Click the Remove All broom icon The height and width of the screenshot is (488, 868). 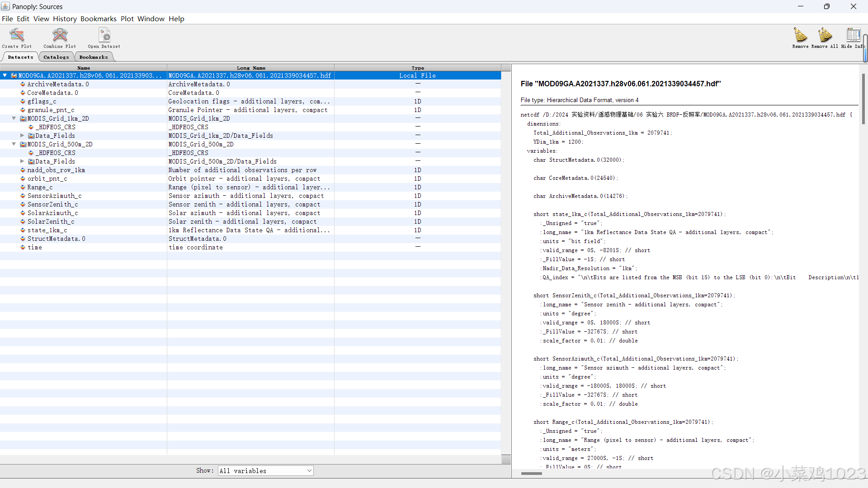pyautogui.click(x=825, y=35)
